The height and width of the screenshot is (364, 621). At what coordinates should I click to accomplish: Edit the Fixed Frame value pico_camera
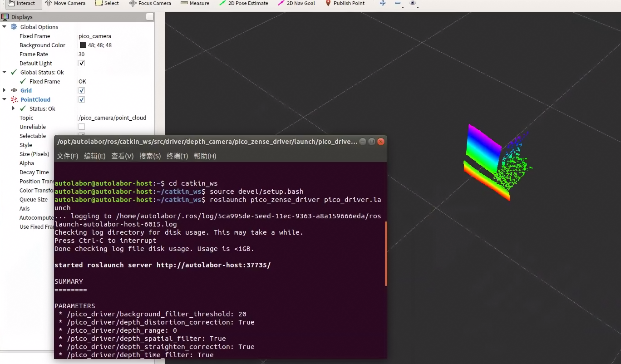click(x=95, y=36)
